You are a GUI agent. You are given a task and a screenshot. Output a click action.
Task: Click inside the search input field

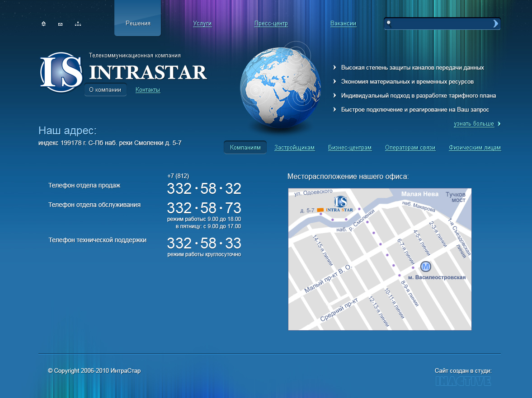pyautogui.click(x=441, y=23)
